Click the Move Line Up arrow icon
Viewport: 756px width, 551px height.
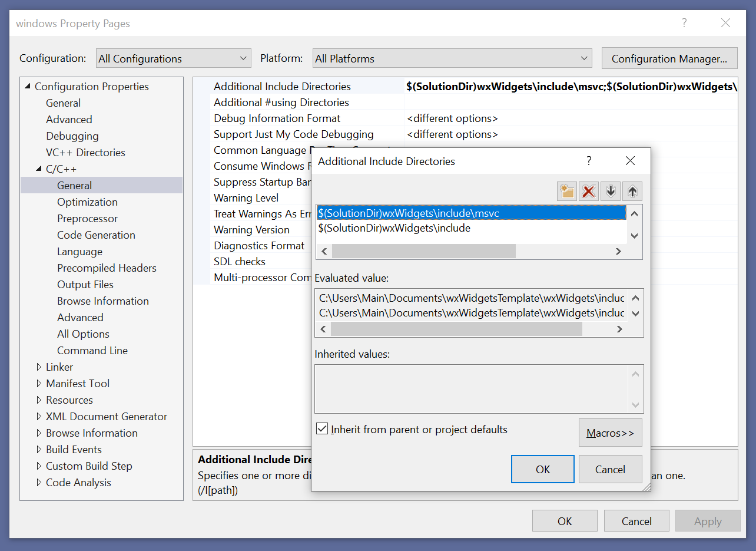(x=632, y=191)
